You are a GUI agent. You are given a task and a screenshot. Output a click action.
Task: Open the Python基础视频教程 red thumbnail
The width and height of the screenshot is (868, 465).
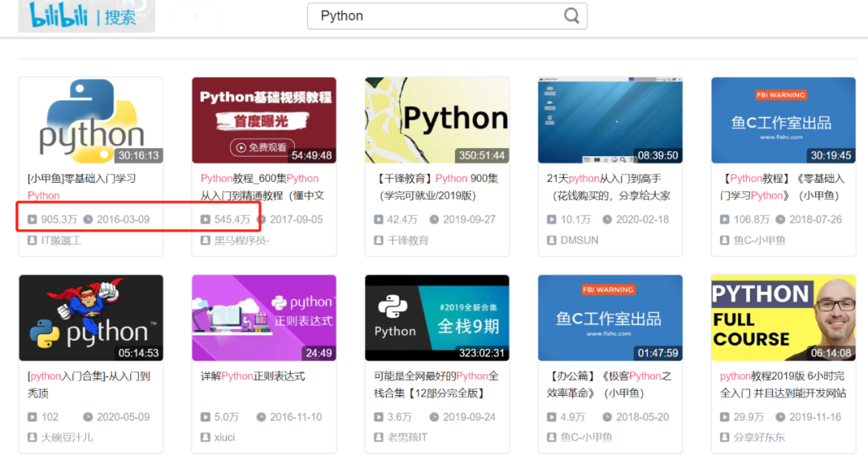264,120
